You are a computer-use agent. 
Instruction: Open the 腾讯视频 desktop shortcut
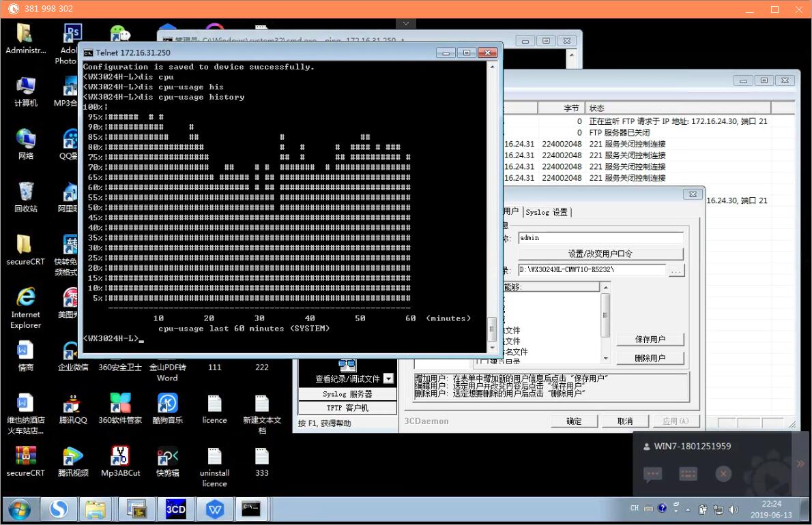(x=73, y=461)
